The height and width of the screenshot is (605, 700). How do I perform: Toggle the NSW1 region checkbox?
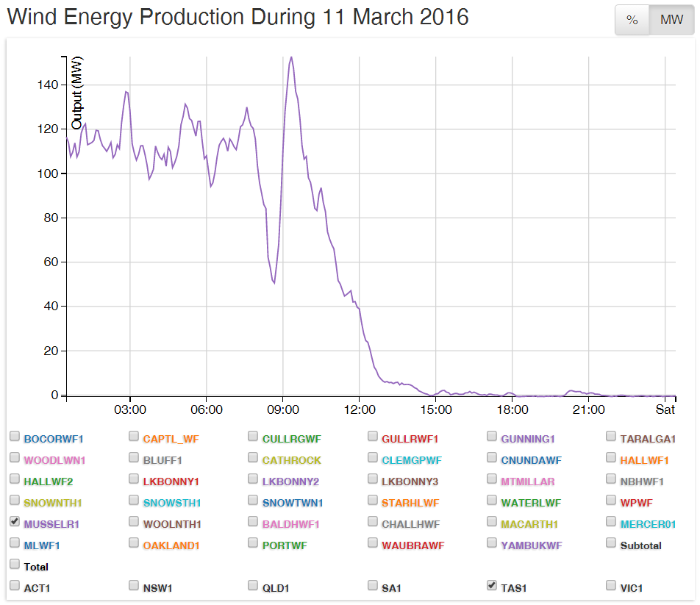(x=134, y=585)
